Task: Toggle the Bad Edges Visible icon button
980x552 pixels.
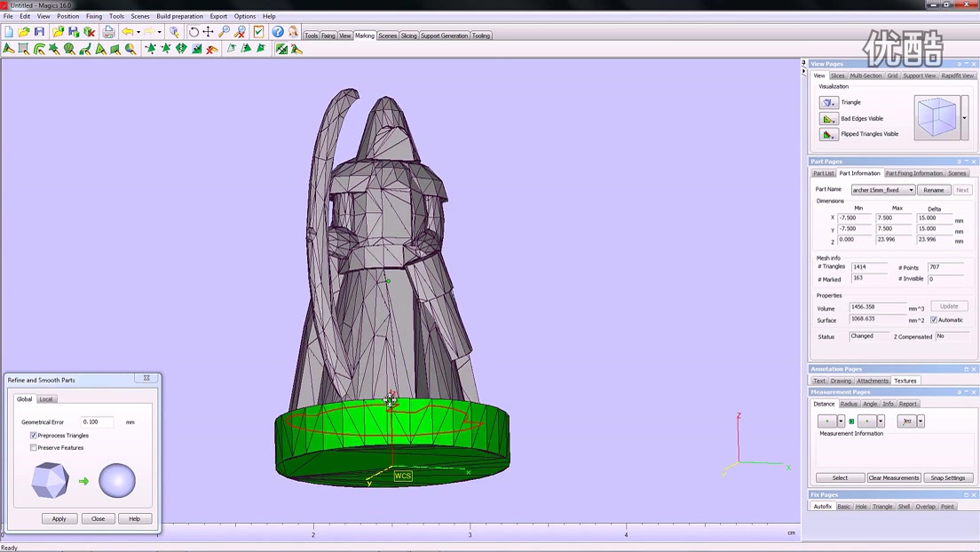Action: click(829, 118)
